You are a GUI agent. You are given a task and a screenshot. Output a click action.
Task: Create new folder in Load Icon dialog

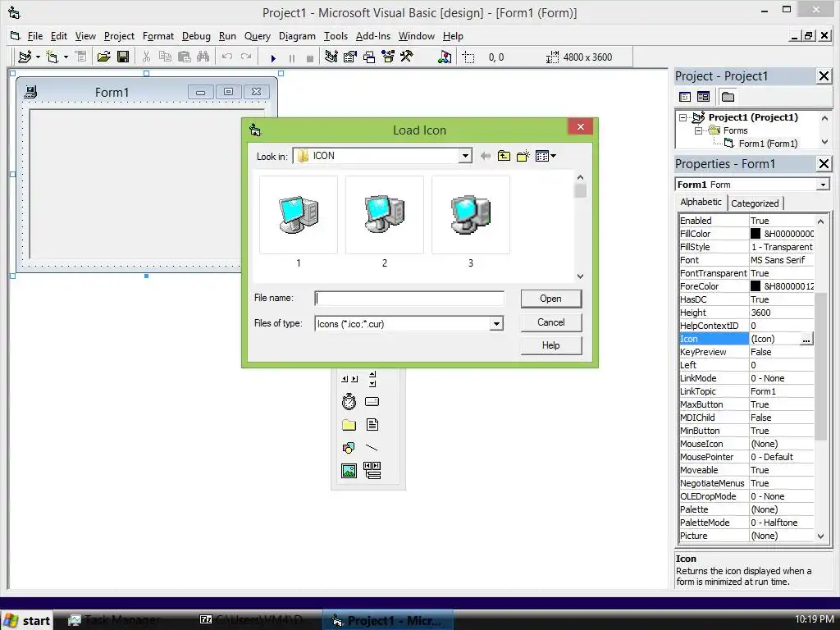pyautogui.click(x=523, y=156)
